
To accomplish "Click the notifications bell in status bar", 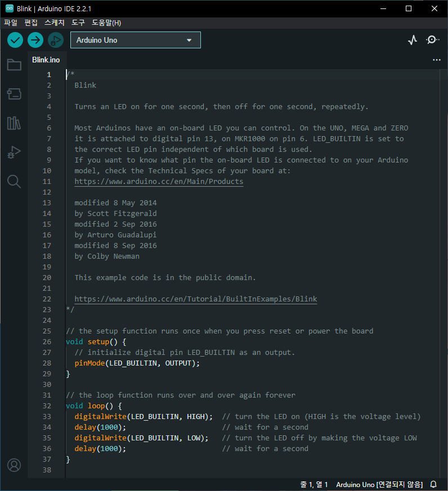I will click(x=433, y=484).
